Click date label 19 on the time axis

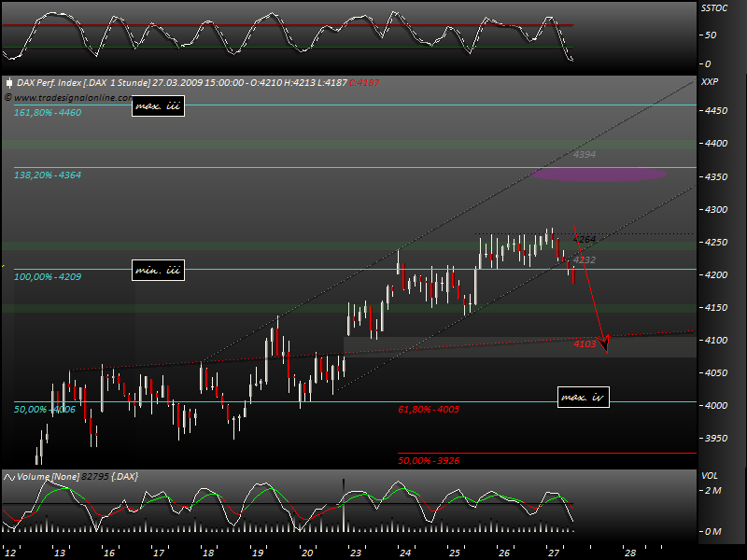click(x=258, y=553)
